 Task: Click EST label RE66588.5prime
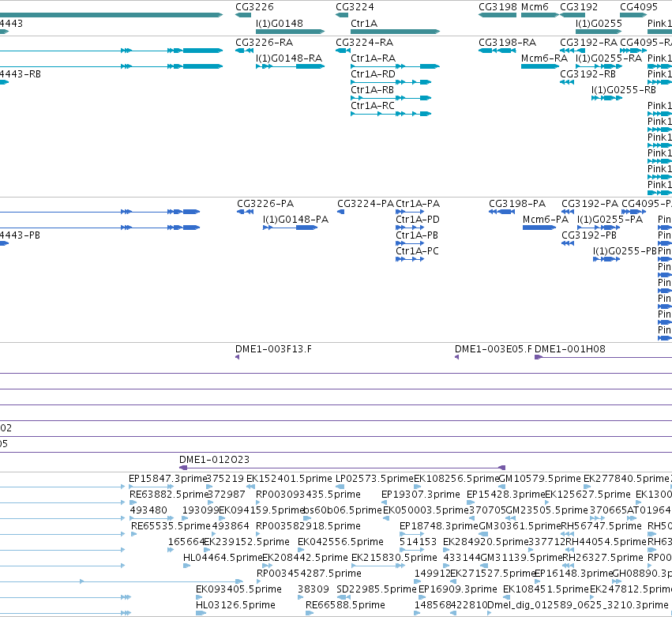[345, 605]
